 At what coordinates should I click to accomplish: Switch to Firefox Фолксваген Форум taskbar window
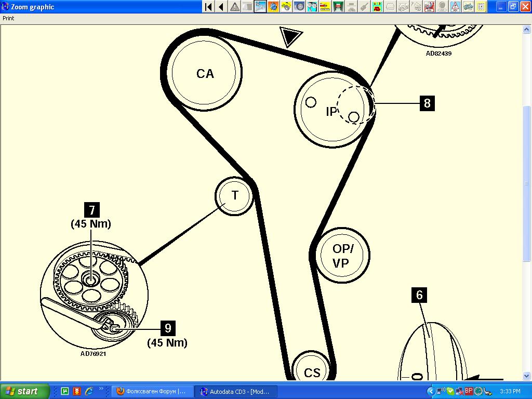coord(152,391)
